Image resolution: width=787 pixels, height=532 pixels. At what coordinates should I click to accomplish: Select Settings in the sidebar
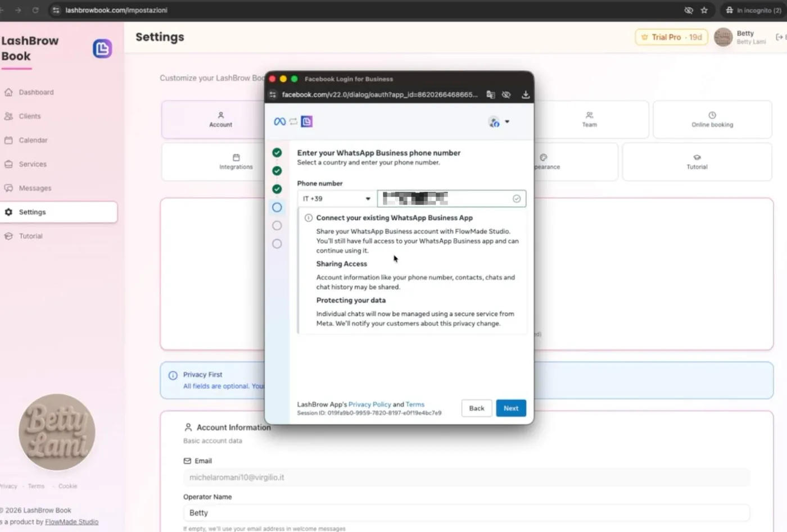[58, 212]
